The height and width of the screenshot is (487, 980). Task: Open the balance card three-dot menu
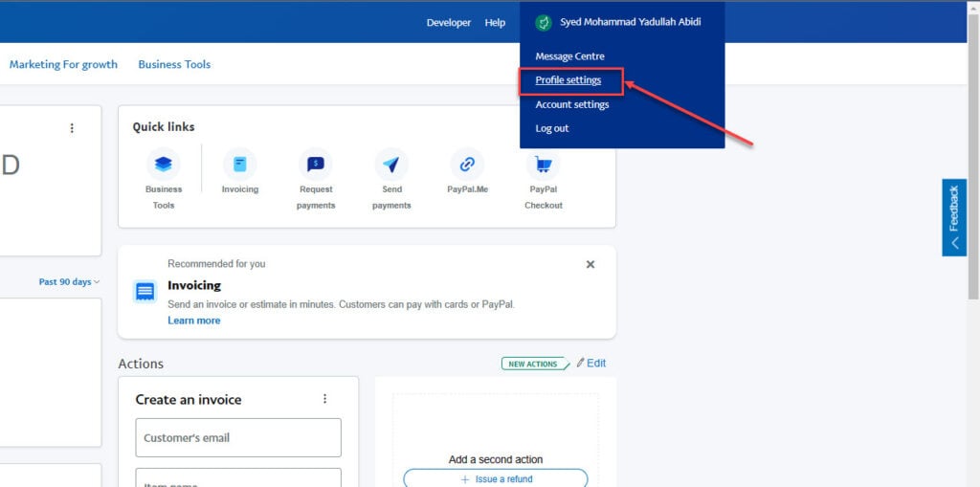(72, 128)
